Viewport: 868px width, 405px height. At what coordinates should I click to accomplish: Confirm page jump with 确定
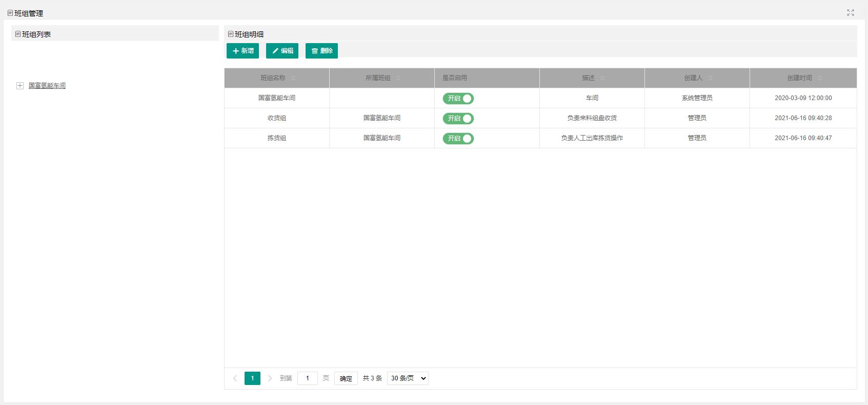pyautogui.click(x=346, y=378)
